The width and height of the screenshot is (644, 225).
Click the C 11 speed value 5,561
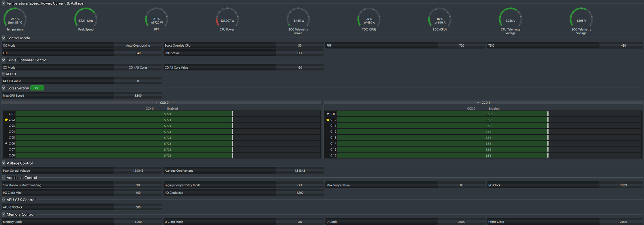click(489, 126)
